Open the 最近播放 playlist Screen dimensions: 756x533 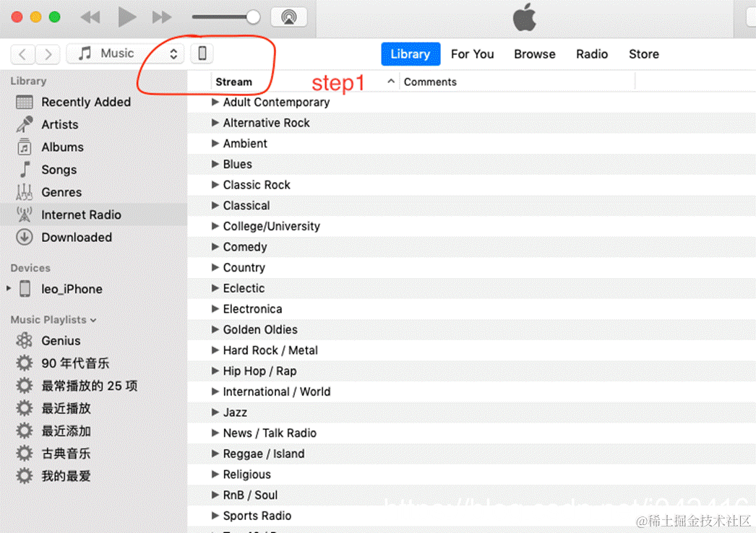93,408
